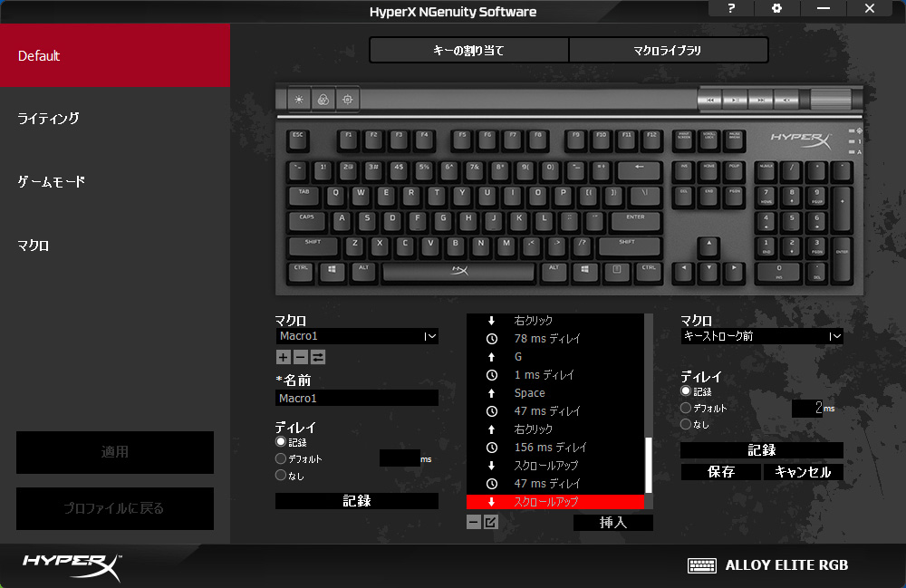The height and width of the screenshot is (588, 906).
Task: Edit selected event with pencil icon
Action: (490, 522)
